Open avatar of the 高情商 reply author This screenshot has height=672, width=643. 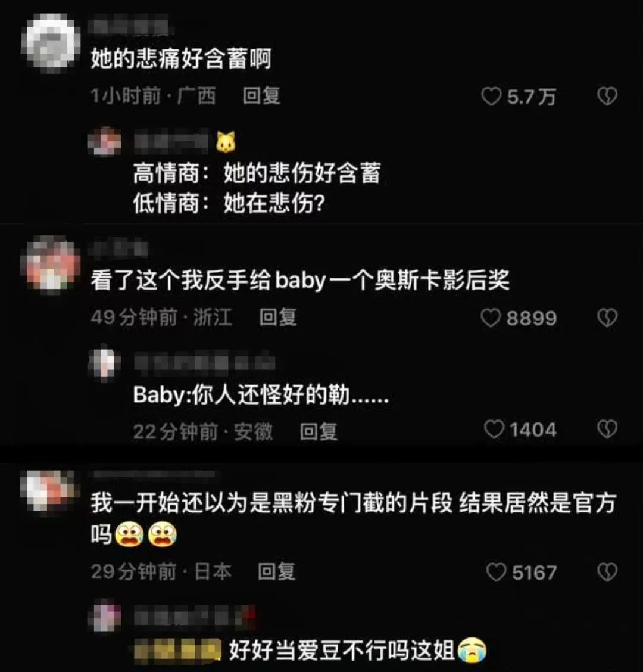click(104, 141)
